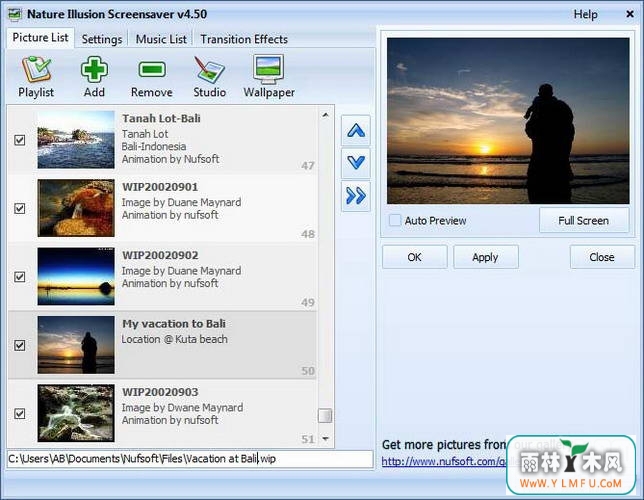Open the Transition Effects tab

pos(244,39)
